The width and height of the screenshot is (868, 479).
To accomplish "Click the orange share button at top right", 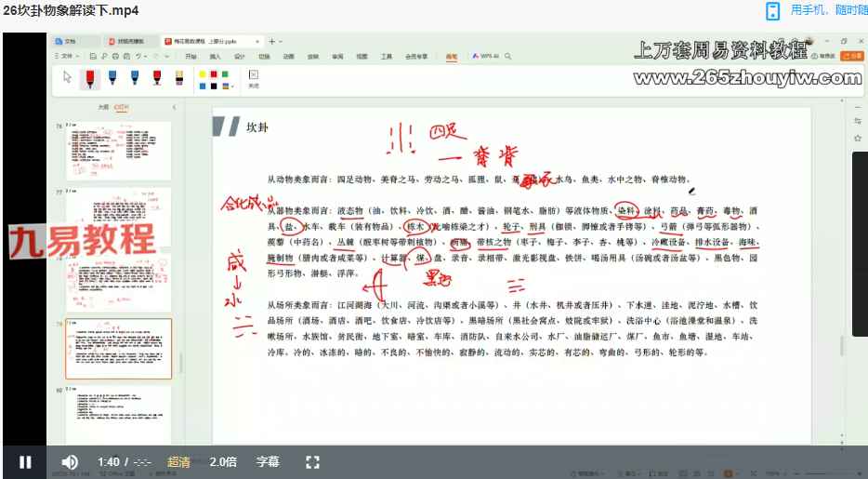I will coord(851,56).
